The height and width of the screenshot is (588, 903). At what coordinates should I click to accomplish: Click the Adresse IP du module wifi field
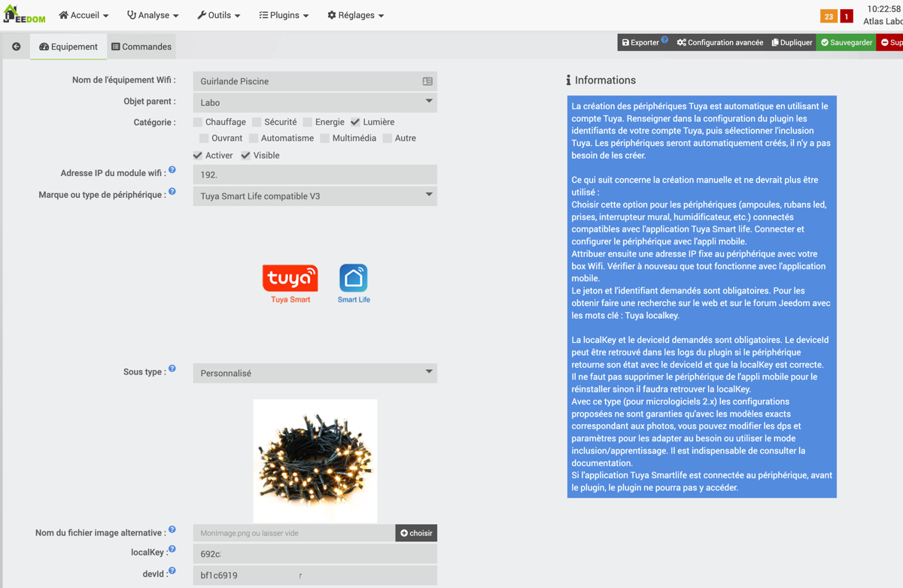315,174
